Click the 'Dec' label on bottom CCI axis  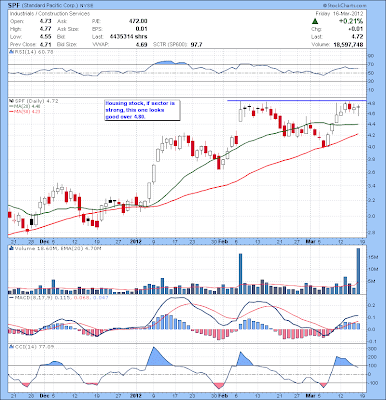44,395
